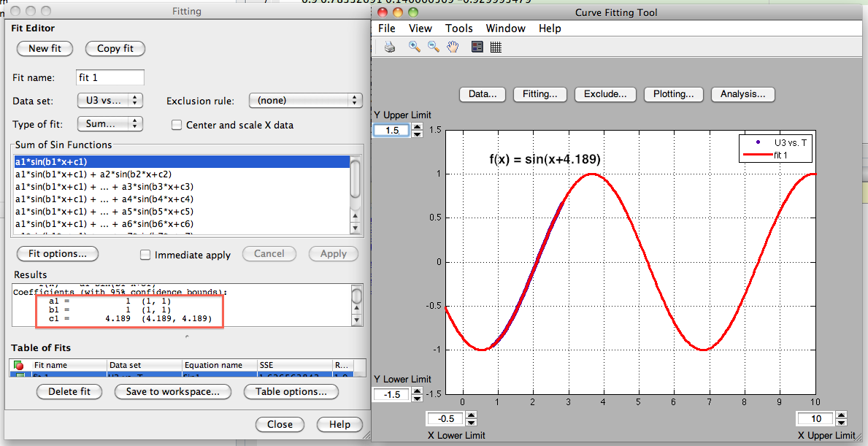This screenshot has width=868, height=446.
Task: Open the Analysis... dialog button
Action: point(742,94)
